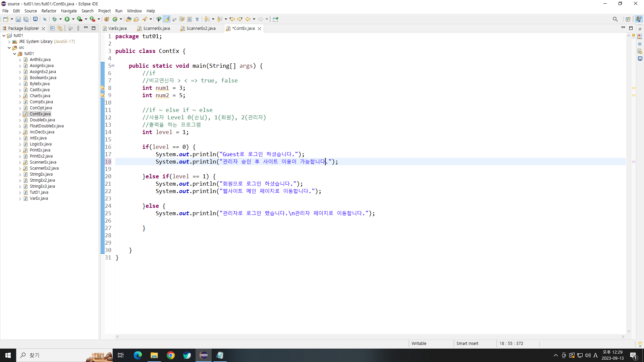Expand JRE System Library node
Viewport: 644px width, 362px height.
click(9, 42)
